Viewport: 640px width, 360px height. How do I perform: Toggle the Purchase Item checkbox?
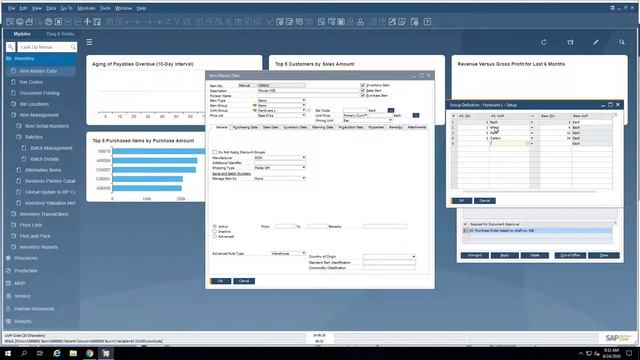tap(362, 95)
